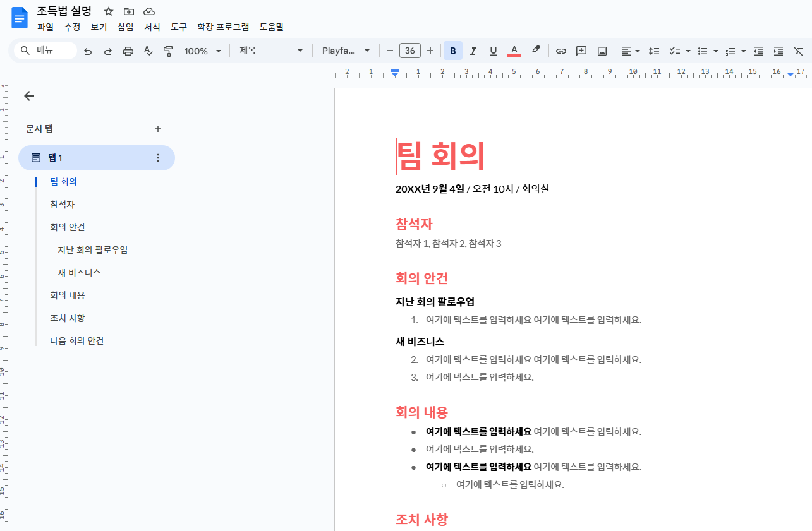Insert an image from toolbar
The height and width of the screenshot is (531, 812).
coord(602,51)
